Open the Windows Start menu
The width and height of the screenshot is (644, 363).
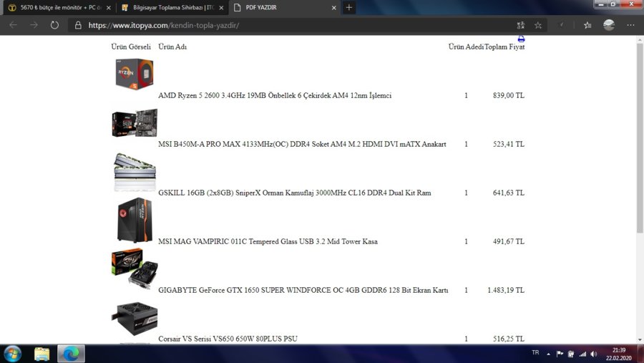point(12,354)
